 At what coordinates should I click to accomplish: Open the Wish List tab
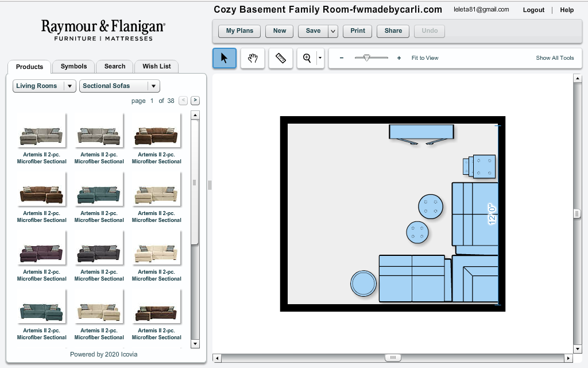156,66
